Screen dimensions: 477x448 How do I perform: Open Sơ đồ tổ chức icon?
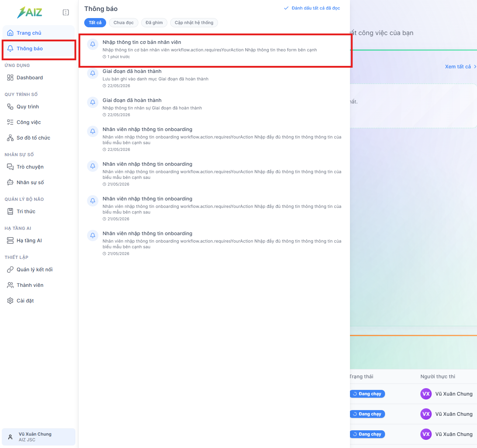10,138
